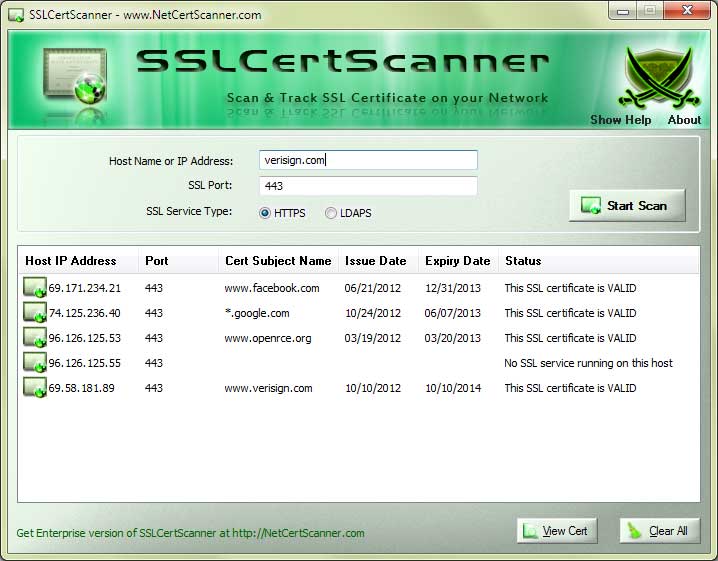Select the www.verisign.com subject name
The height and width of the screenshot is (561, 718).
268,388
